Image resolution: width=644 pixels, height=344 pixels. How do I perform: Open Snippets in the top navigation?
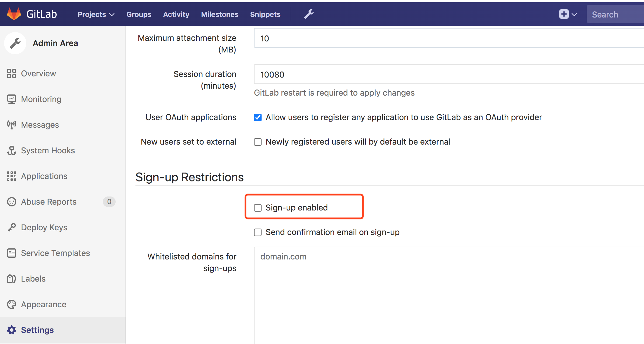coord(265,14)
